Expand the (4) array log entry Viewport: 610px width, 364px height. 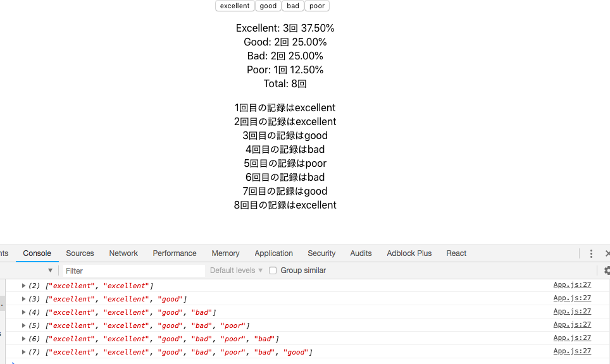[x=24, y=312]
